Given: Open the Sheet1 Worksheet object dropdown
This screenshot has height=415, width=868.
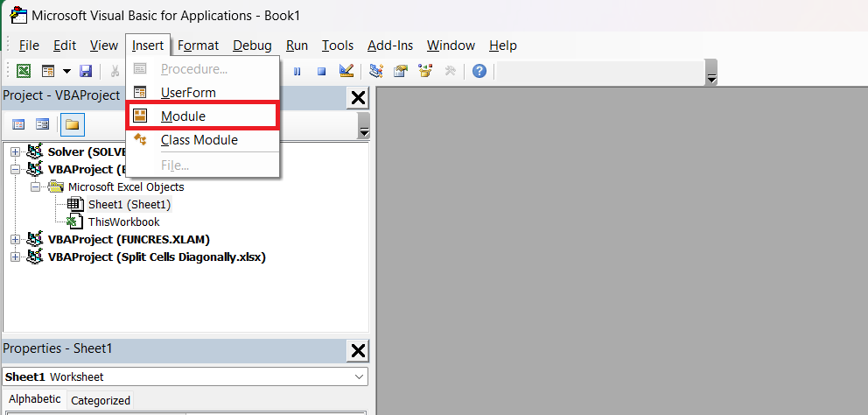Looking at the screenshot, I should pyautogui.click(x=358, y=376).
